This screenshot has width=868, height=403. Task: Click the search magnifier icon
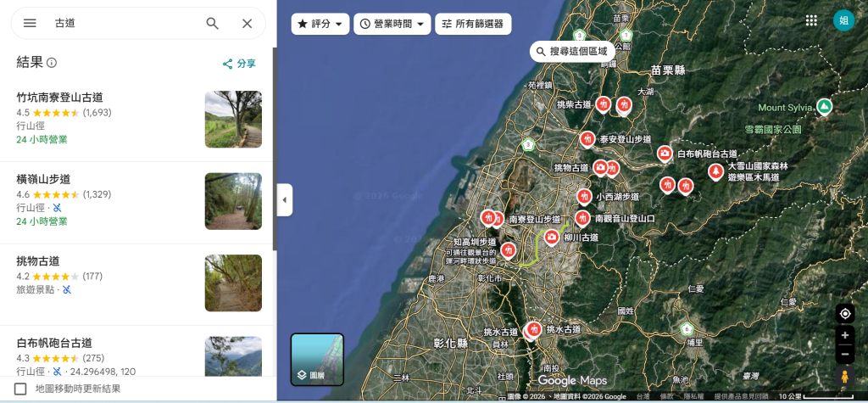coord(213,23)
